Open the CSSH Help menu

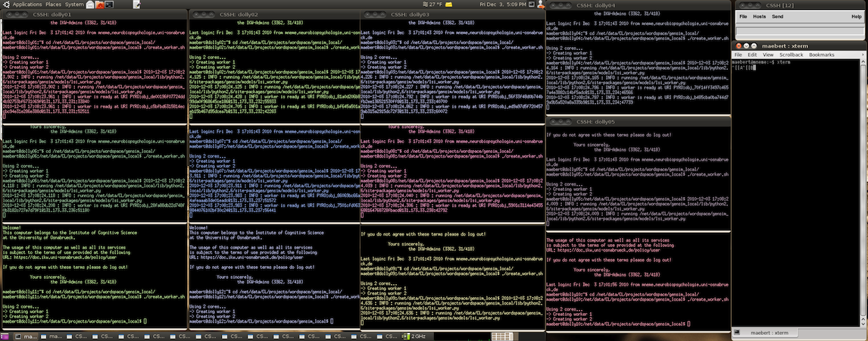point(856,16)
